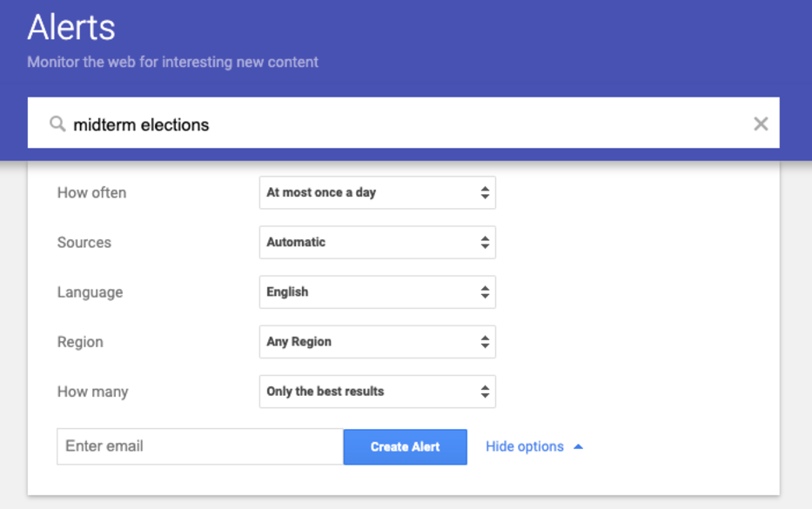Click the stepper arrows on Language
This screenshot has width=812, height=509.
tap(485, 292)
